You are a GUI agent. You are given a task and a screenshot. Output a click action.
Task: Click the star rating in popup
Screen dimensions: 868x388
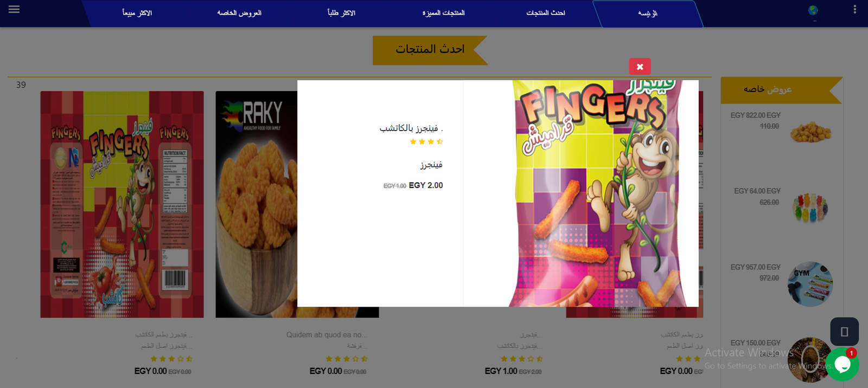tap(426, 142)
